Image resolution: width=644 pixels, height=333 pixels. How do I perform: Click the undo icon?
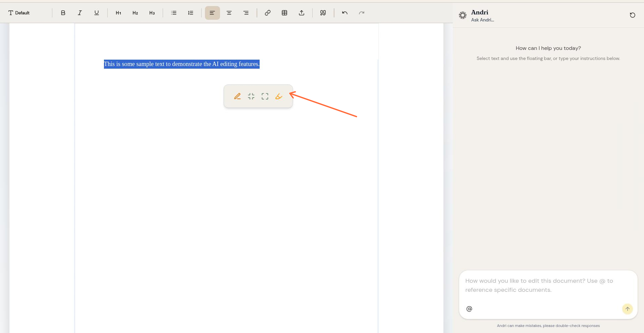pyautogui.click(x=344, y=13)
